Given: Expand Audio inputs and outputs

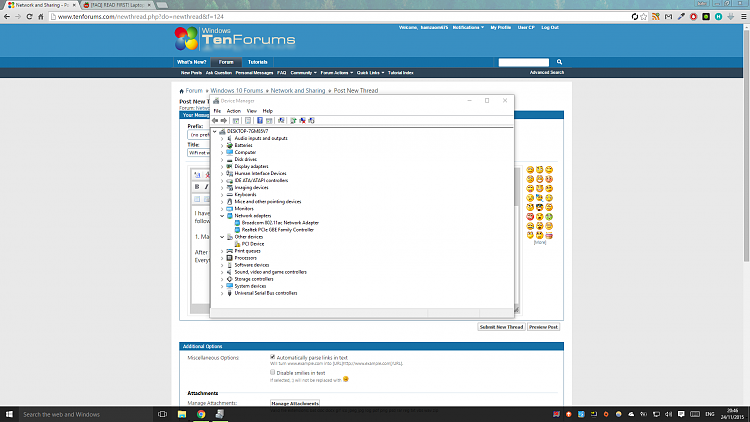Looking at the screenshot, I should click(x=222, y=138).
